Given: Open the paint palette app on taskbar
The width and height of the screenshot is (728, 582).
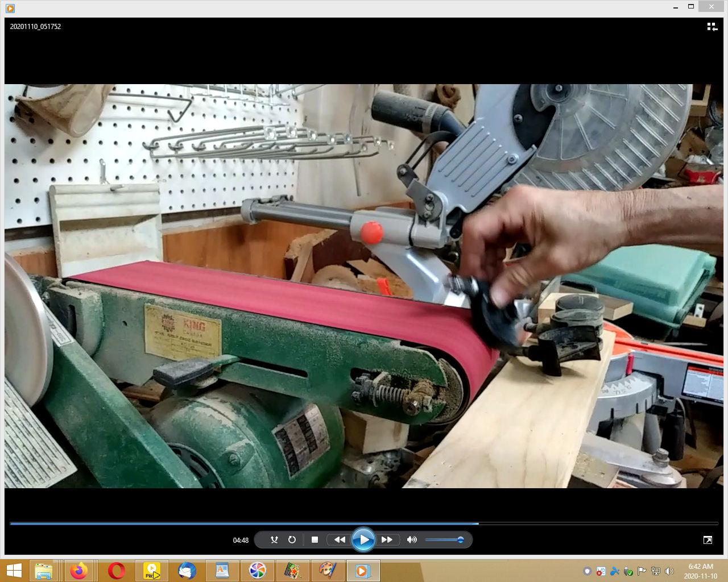Looking at the screenshot, I should pos(328,570).
